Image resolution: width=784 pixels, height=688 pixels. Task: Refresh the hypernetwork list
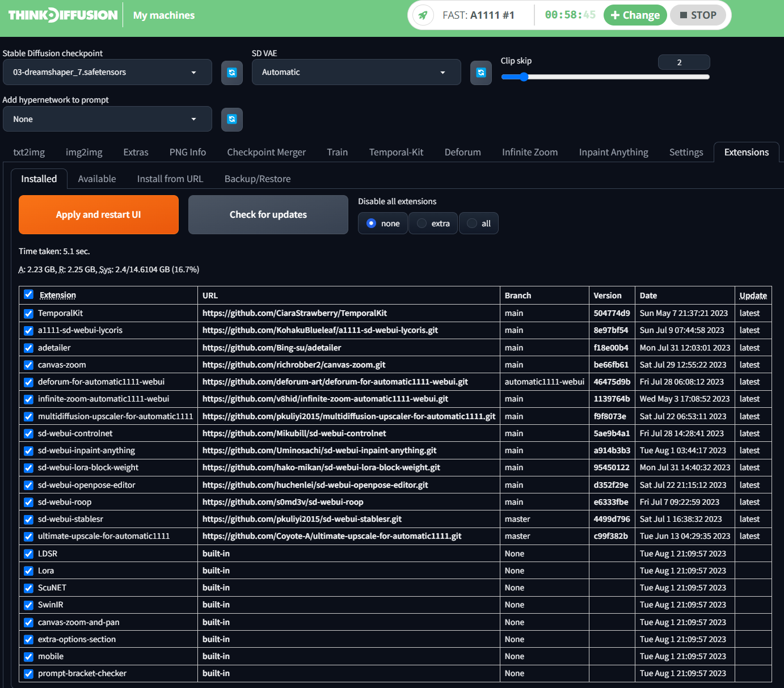coord(232,119)
